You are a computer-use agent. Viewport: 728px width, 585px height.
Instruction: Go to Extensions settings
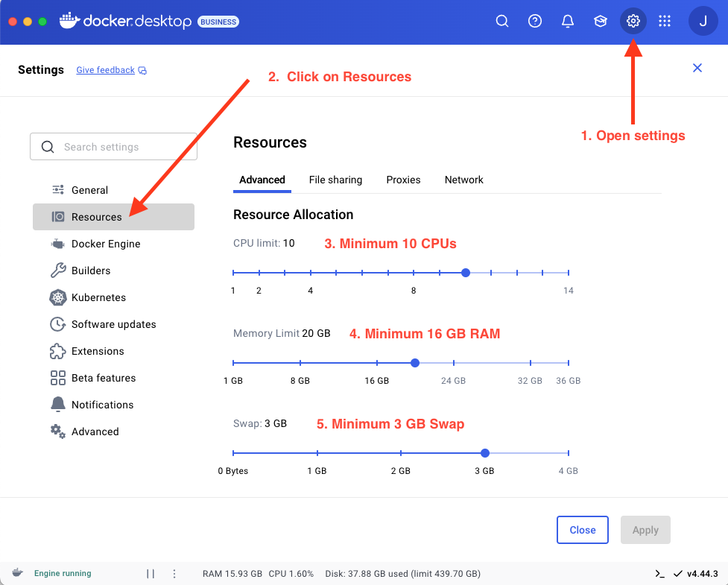(97, 351)
